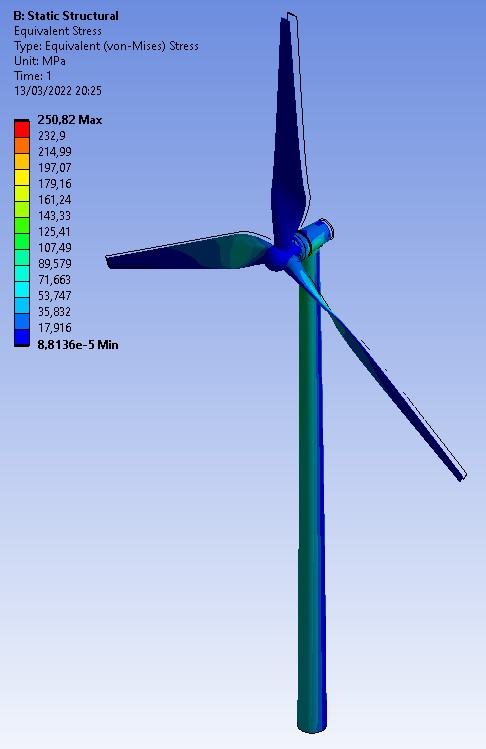
Task: Select the '250,82 Max' legend value
Action: [x=70, y=120]
